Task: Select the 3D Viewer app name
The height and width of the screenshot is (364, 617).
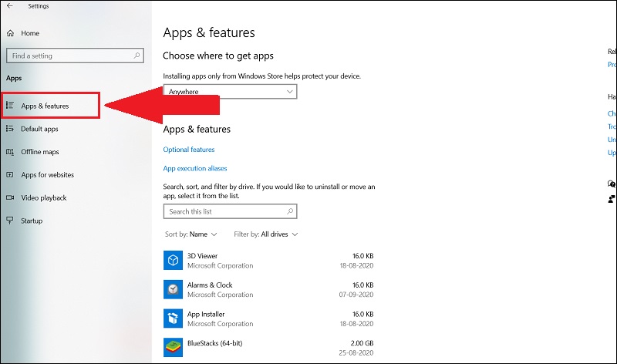Action: [x=202, y=256]
